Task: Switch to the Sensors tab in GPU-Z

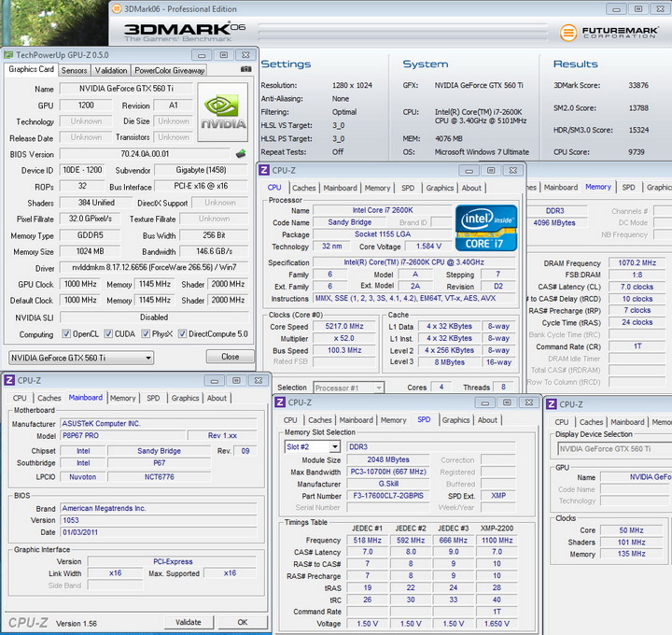Action: pyautogui.click(x=74, y=70)
